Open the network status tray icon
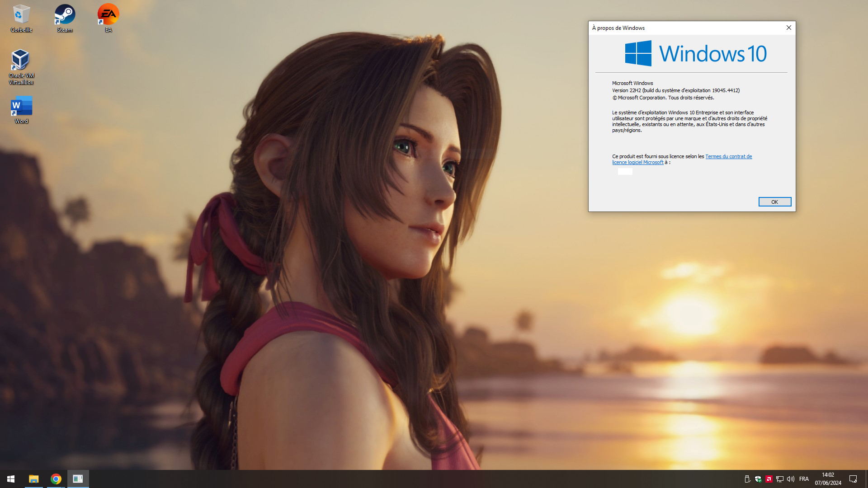 point(780,479)
